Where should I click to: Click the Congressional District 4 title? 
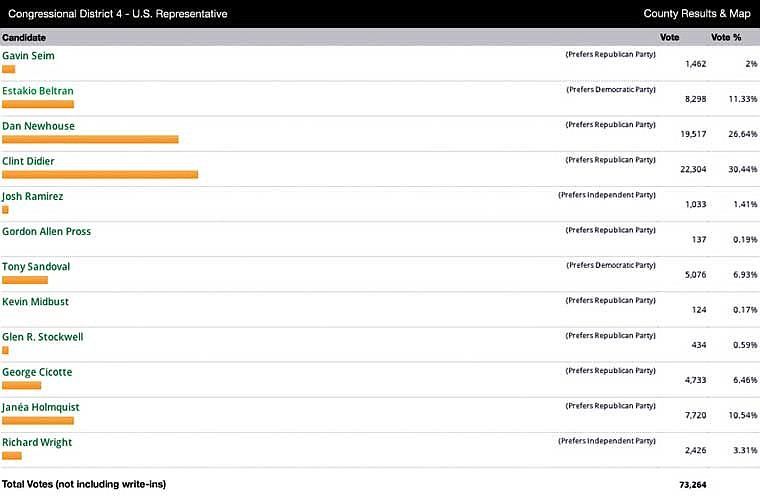pos(117,14)
